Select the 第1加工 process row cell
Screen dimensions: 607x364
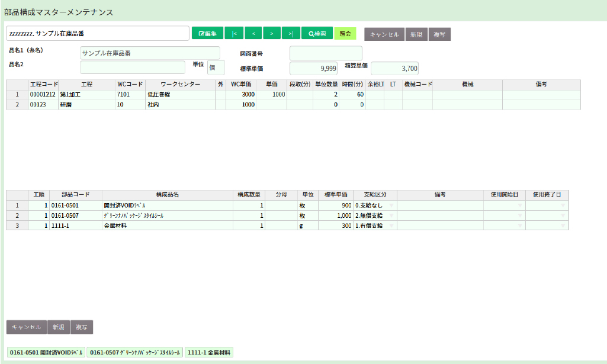point(86,95)
